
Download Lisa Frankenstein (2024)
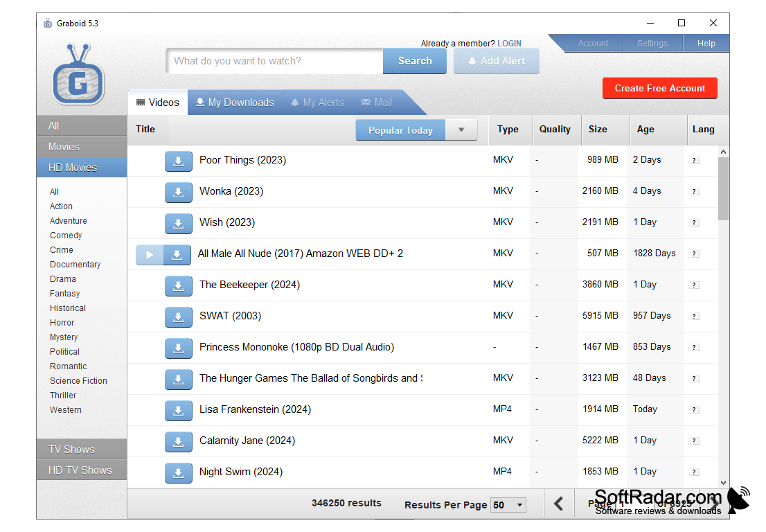179,410
